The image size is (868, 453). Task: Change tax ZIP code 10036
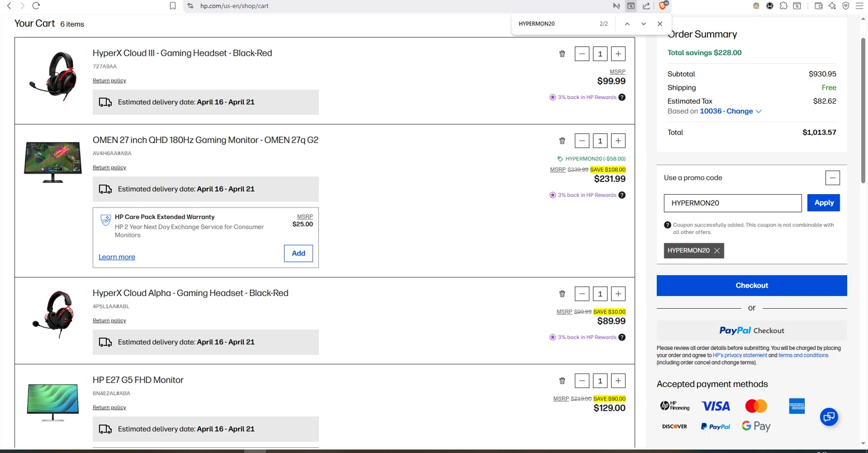click(x=731, y=111)
